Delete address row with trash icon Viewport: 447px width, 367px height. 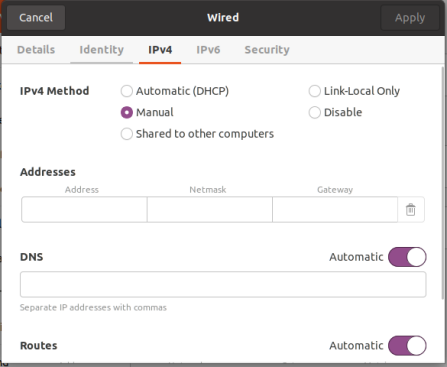point(411,210)
